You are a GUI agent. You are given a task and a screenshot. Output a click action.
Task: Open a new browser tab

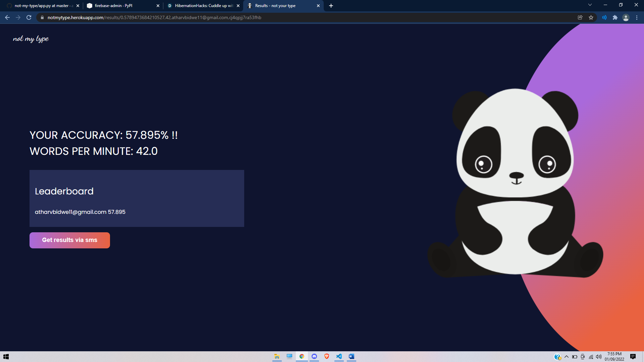[331, 6]
